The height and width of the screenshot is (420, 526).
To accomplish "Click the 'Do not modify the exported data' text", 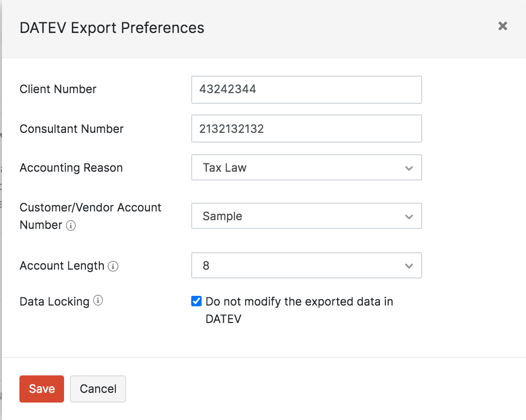I will pos(299,302).
